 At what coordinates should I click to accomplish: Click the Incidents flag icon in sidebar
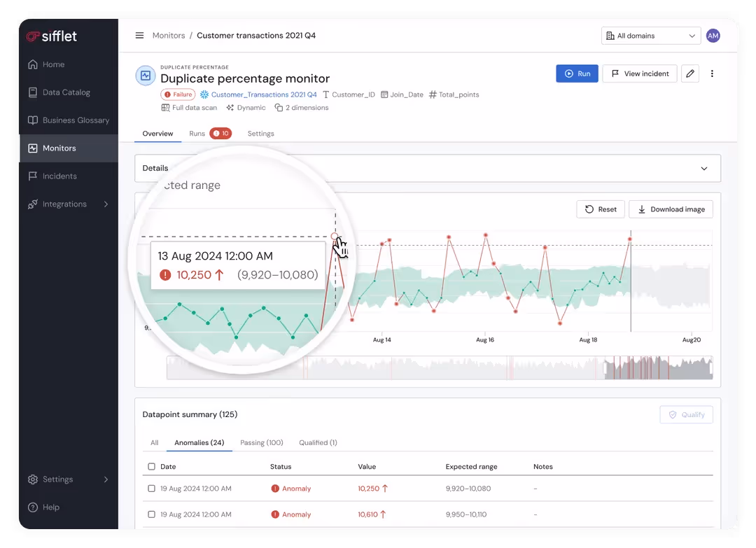point(33,176)
